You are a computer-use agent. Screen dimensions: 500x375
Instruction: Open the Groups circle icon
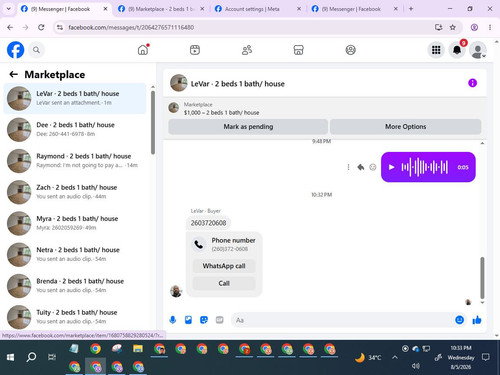(350, 50)
